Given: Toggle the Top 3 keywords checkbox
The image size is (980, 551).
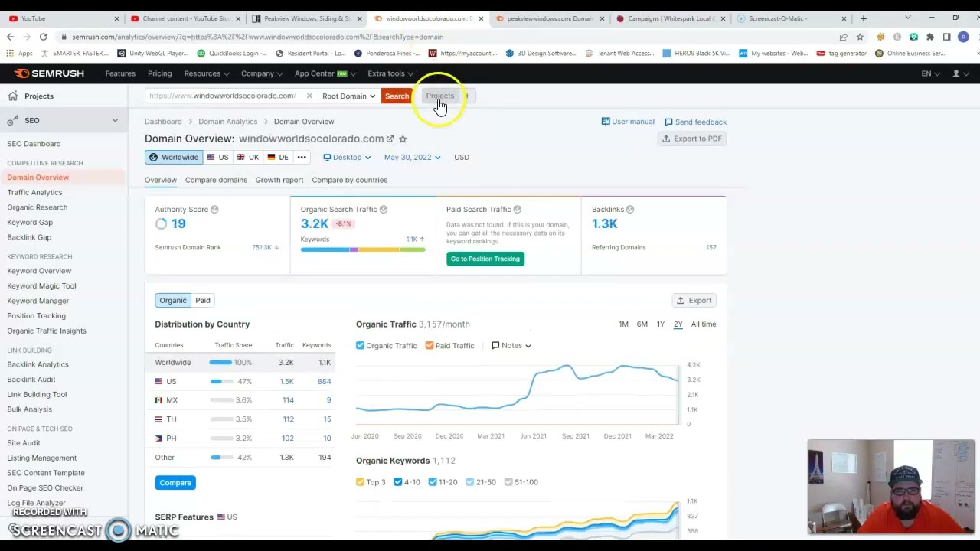Looking at the screenshot, I should (360, 482).
